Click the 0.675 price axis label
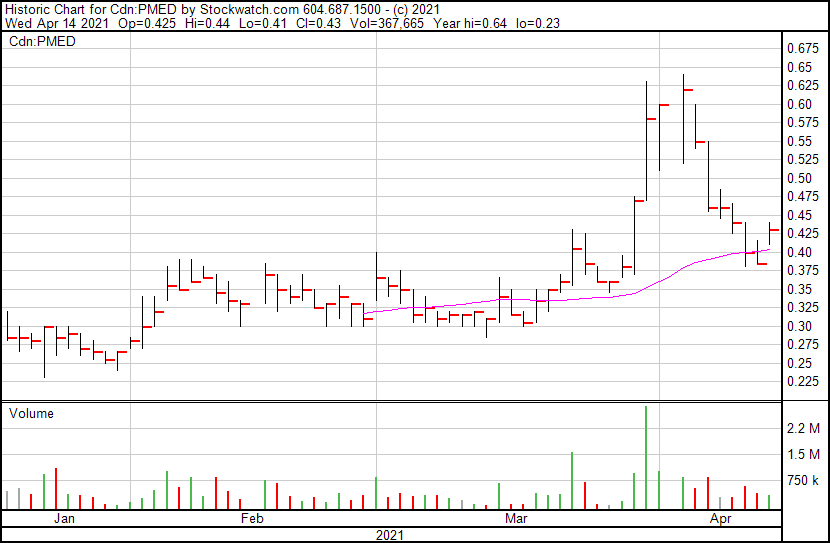The image size is (830, 543). coord(803,49)
